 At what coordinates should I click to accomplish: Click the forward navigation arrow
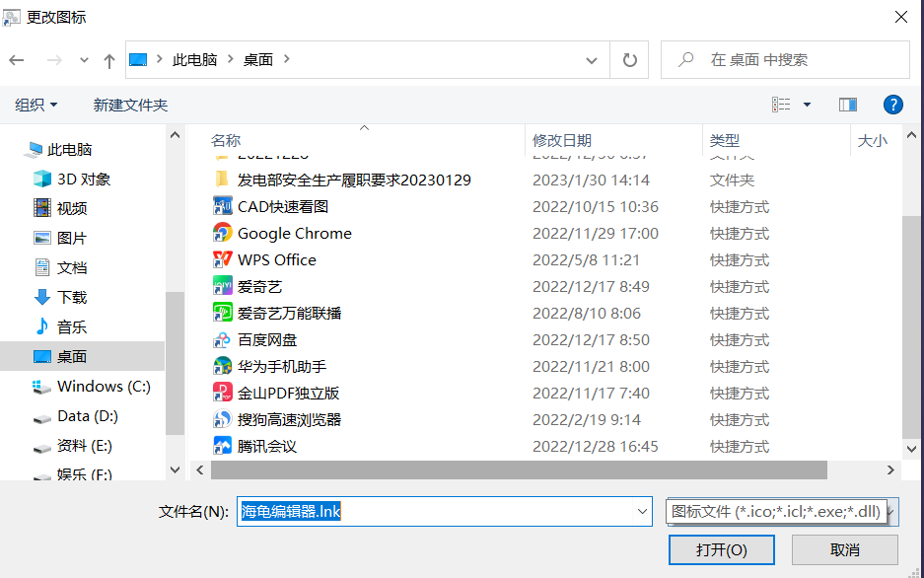click(54, 60)
